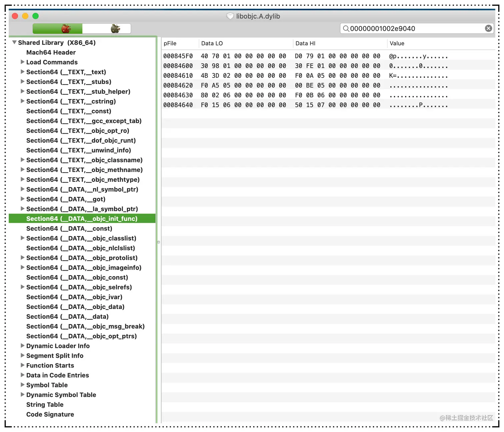Select the row at offset 00084640
The height and width of the screenshot is (432, 504).
coord(328,105)
